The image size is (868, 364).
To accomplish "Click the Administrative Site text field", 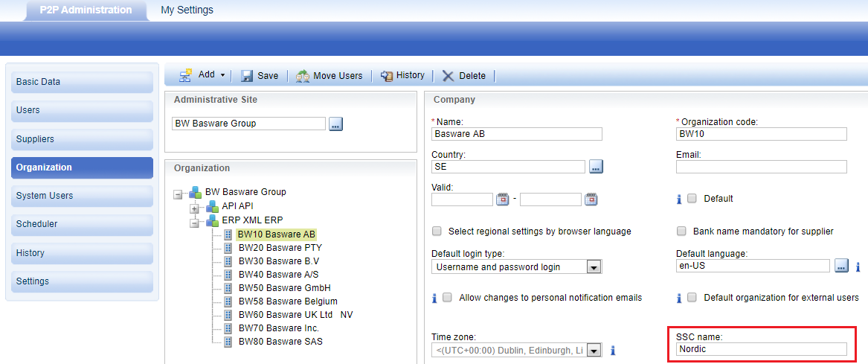I will [248, 124].
